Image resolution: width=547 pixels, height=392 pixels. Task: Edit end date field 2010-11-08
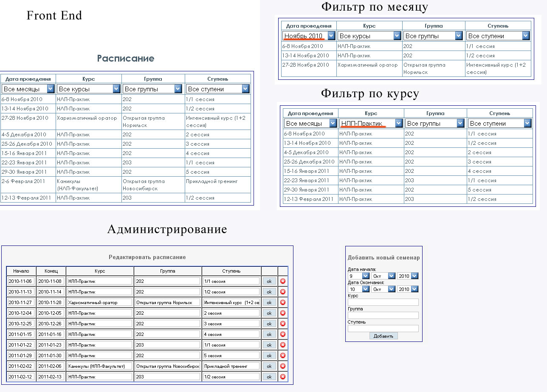point(51,281)
